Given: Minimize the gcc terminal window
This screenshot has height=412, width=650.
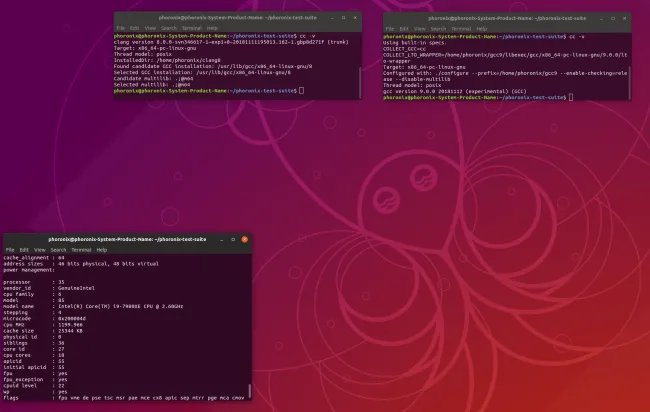Looking at the screenshot, I should 601,18.
